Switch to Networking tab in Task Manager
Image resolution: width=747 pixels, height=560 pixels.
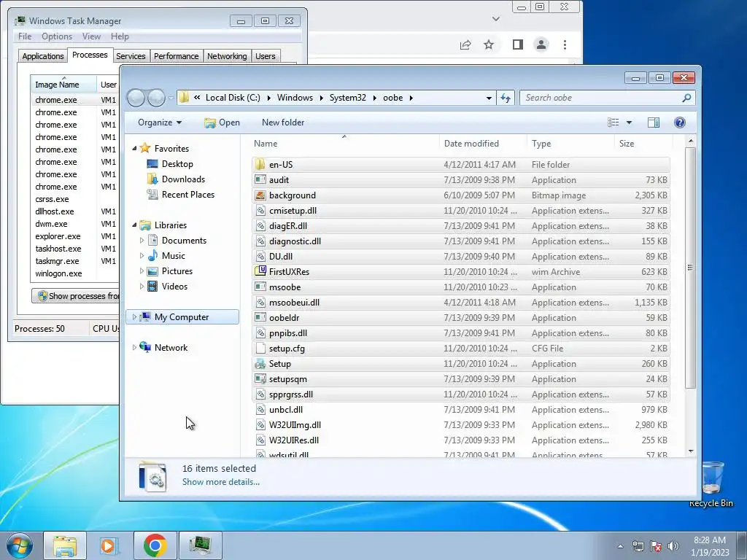click(x=227, y=56)
